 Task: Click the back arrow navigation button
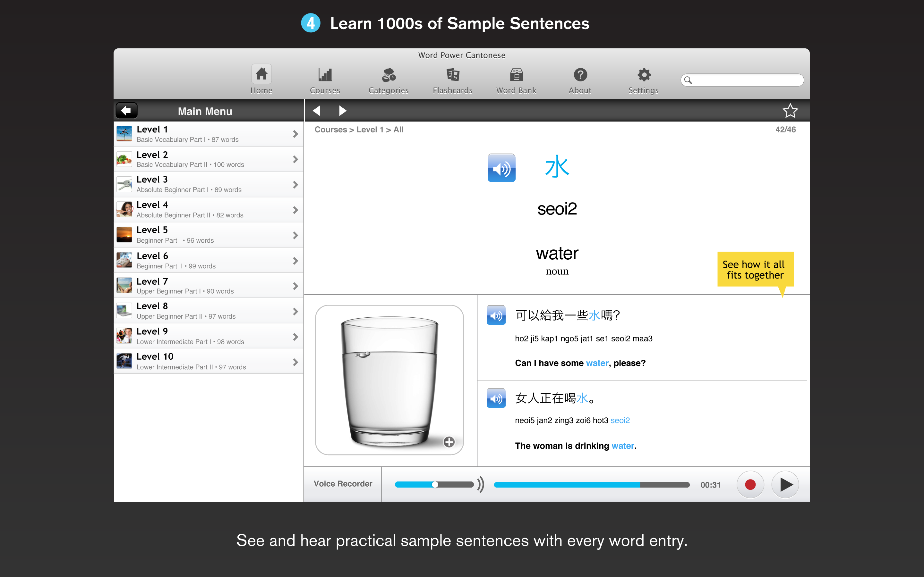pos(126,111)
